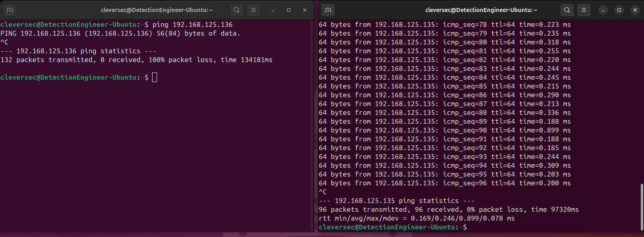Open search in right terminal window
Screen dimensions: 644x237
567,10
